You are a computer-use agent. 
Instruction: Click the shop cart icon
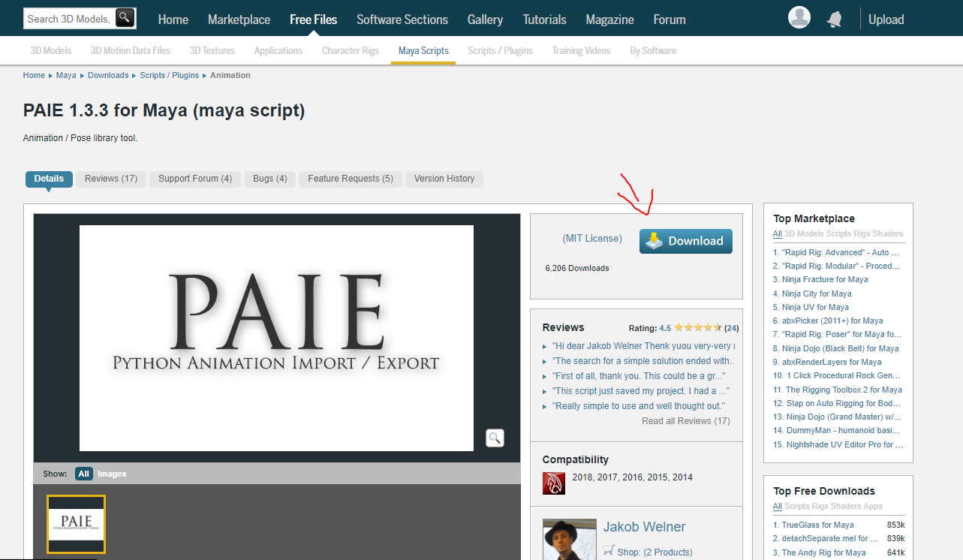(609, 551)
